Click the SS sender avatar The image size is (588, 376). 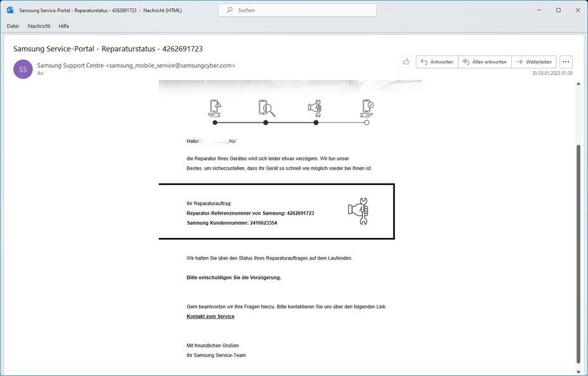(x=23, y=69)
